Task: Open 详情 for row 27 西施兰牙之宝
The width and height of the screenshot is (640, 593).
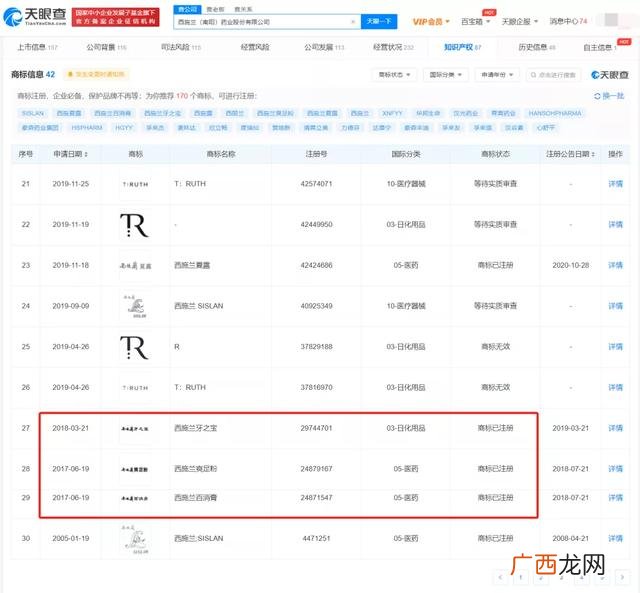Action: pos(615,428)
